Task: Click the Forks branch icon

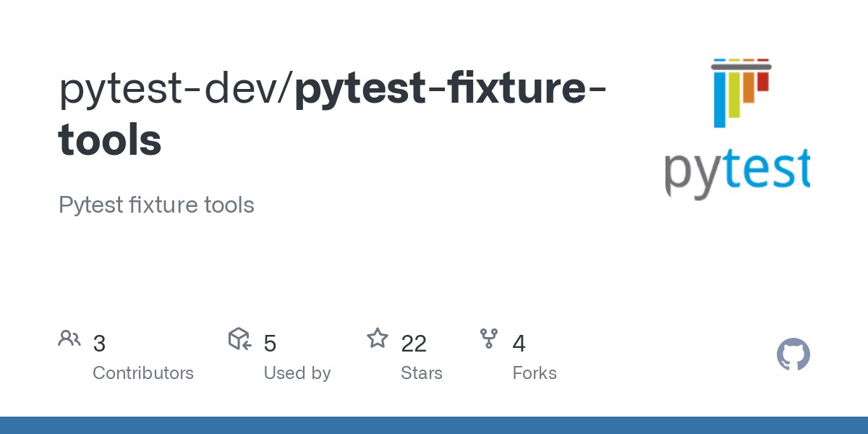Action: click(x=489, y=339)
